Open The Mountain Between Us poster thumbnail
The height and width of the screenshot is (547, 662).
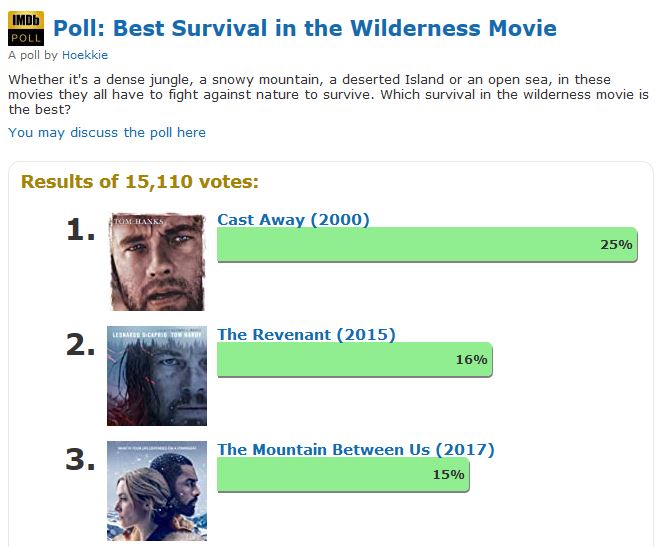coord(157,491)
